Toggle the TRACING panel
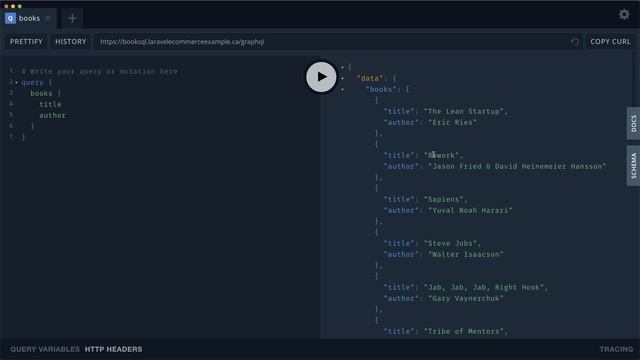Screen dimensions: 640x360 click(x=616, y=349)
